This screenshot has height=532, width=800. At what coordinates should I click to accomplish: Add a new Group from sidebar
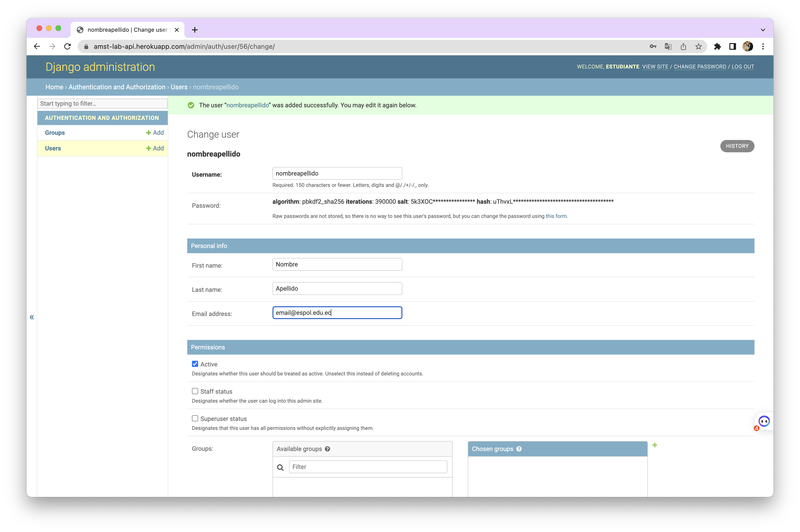point(155,133)
